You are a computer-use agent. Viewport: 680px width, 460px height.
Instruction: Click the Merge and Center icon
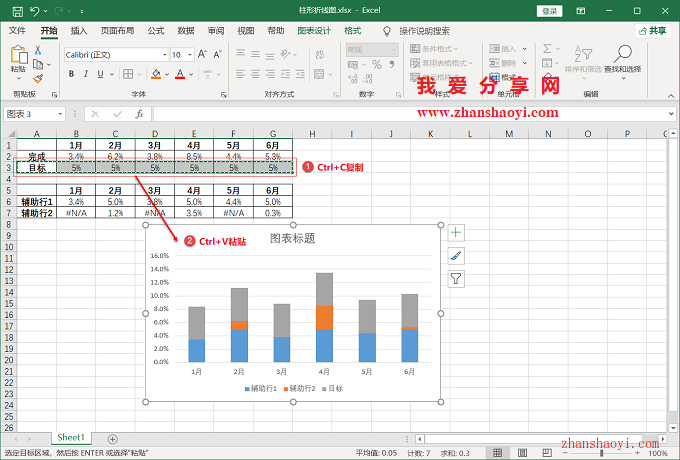coord(319,74)
